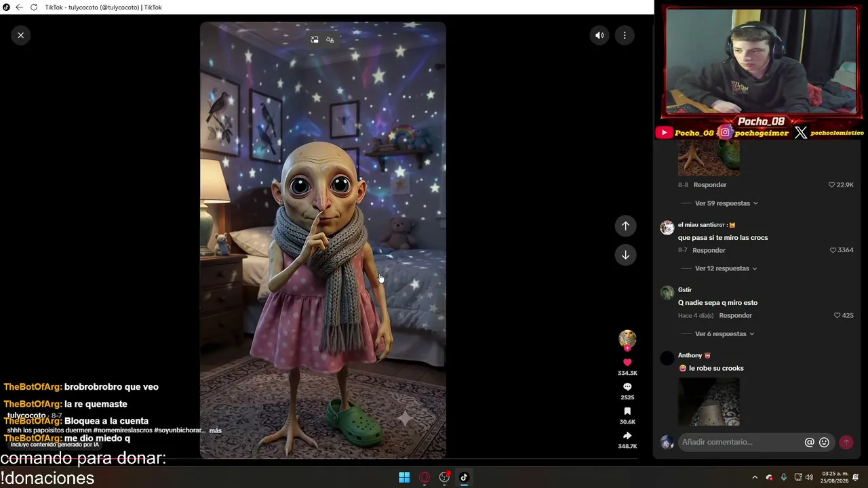Mute the video sound
This screenshot has height=488, width=868.
coord(599,36)
